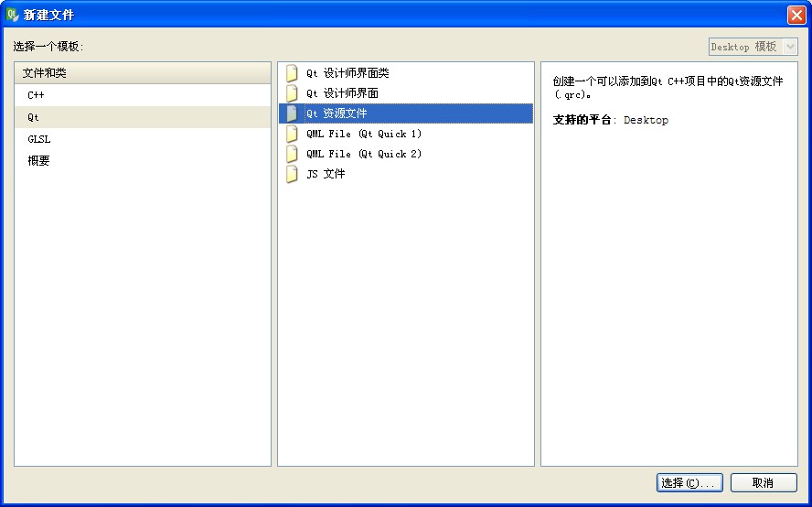The width and height of the screenshot is (812, 507).
Task: Click the 取消 button
Action: coord(764,483)
